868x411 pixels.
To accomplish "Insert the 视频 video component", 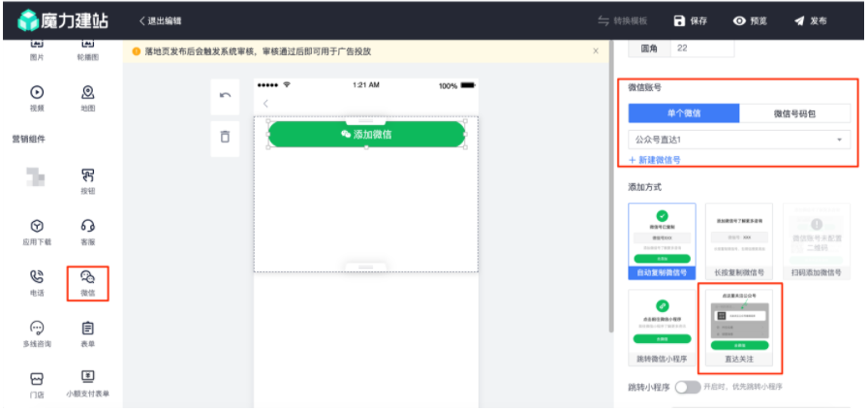I will pos(37,97).
